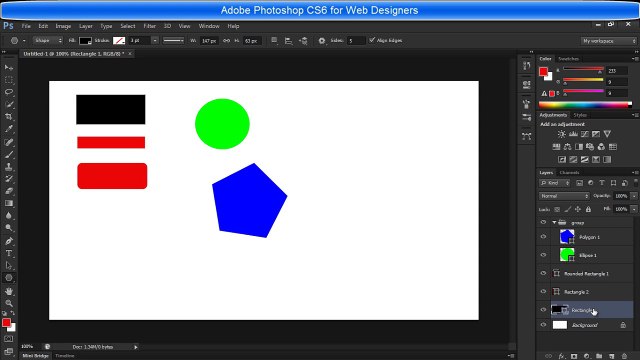640x360 pixels.
Task: Select the Eraser tool
Action: click(x=9, y=191)
